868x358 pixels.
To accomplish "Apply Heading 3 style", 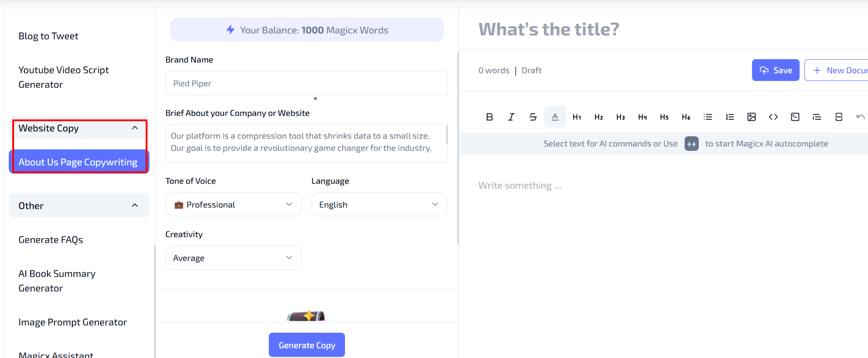I will point(621,117).
